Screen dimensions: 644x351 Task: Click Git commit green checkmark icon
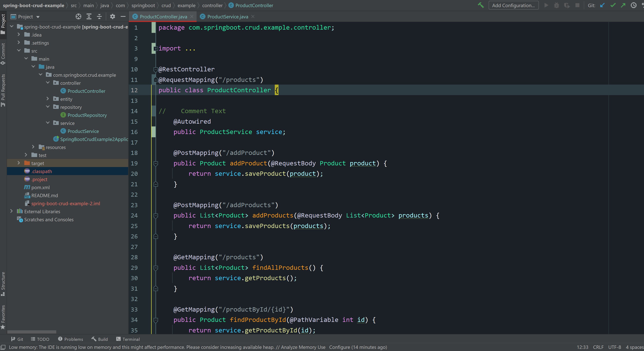613,5
